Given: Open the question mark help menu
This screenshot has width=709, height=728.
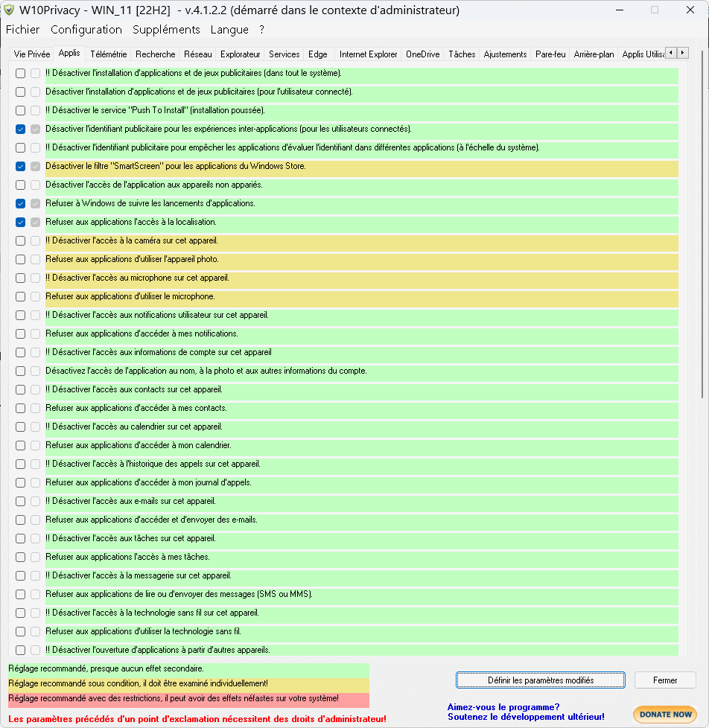Looking at the screenshot, I should click(262, 30).
